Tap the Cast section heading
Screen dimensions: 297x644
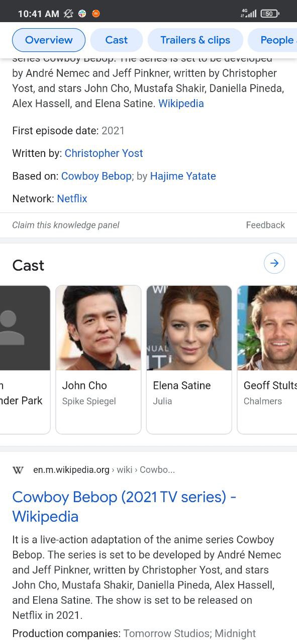[28, 266]
